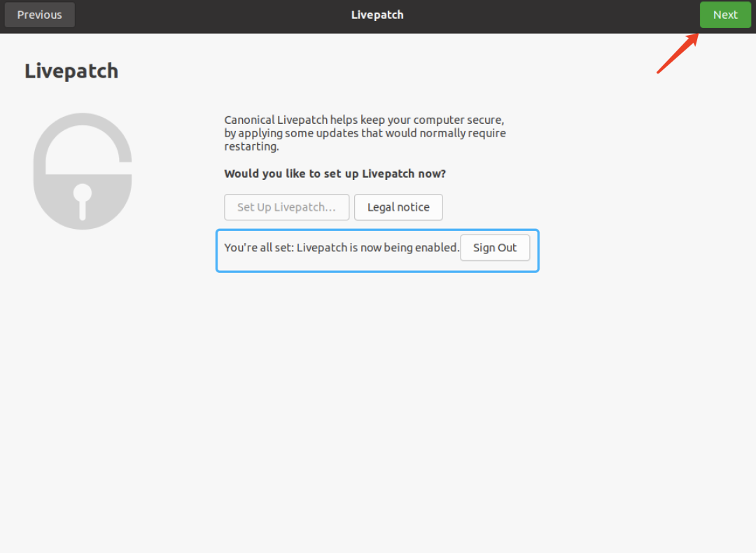Click the paragraph starting 'Canonical Livepatch helps keep'

click(365, 132)
